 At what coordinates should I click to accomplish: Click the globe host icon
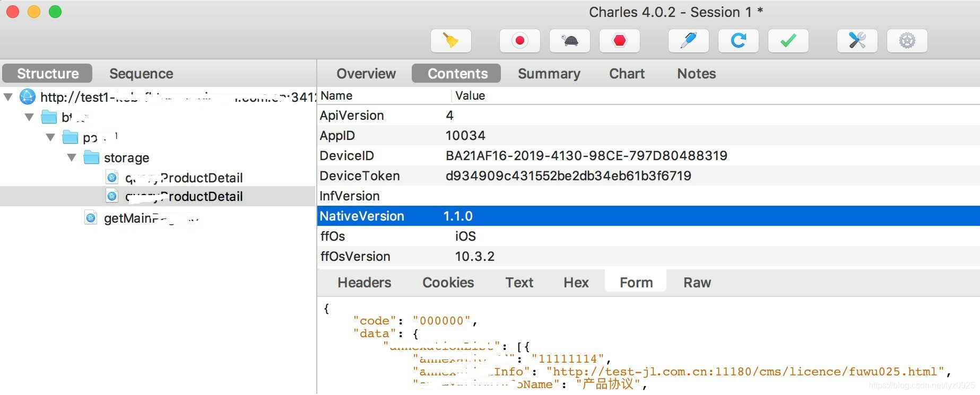coord(28,96)
